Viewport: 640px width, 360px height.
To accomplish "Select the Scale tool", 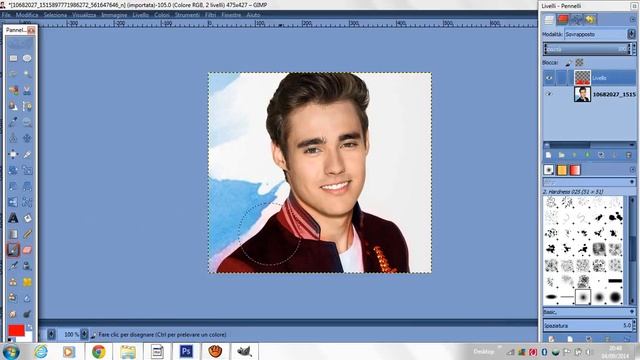I will click(x=27, y=170).
